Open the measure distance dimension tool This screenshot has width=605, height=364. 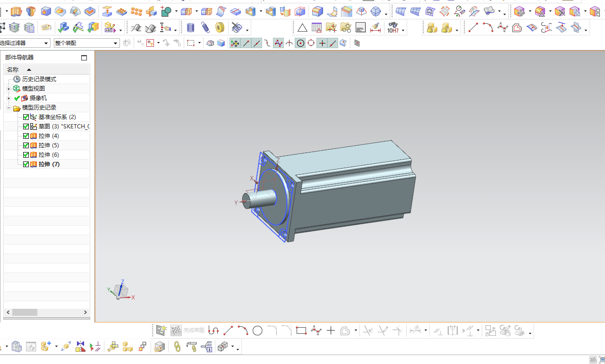point(375,28)
